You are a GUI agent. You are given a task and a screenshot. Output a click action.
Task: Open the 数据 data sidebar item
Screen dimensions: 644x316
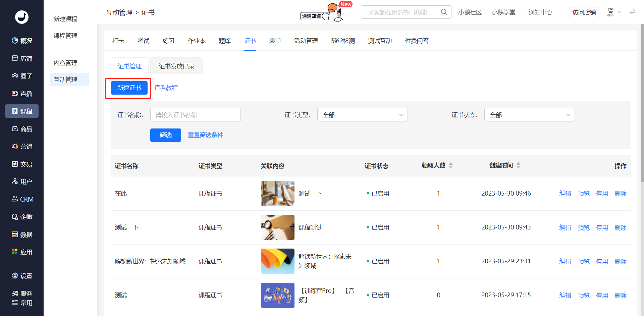pos(22,234)
